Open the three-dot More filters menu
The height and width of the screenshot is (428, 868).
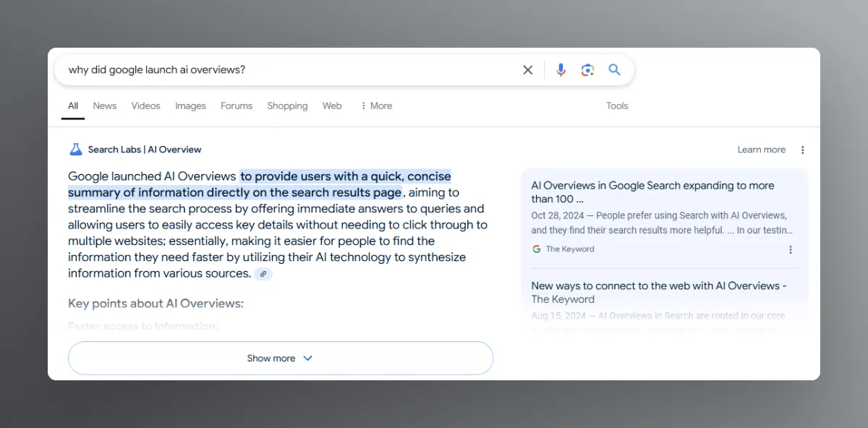click(x=376, y=106)
